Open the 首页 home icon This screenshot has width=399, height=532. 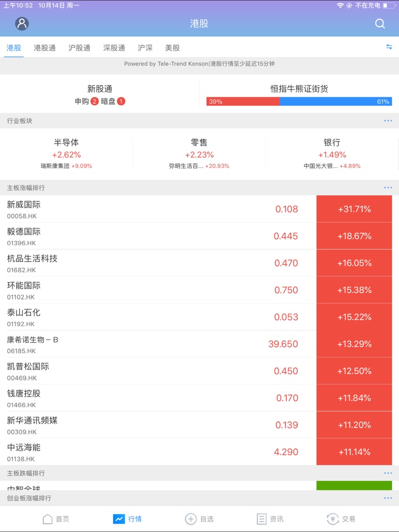[x=48, y=518]
